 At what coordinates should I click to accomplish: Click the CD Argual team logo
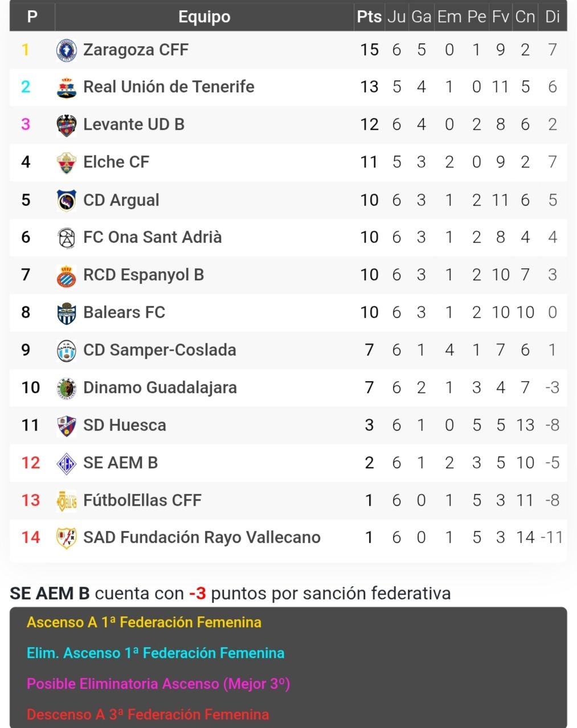(67, 201)
